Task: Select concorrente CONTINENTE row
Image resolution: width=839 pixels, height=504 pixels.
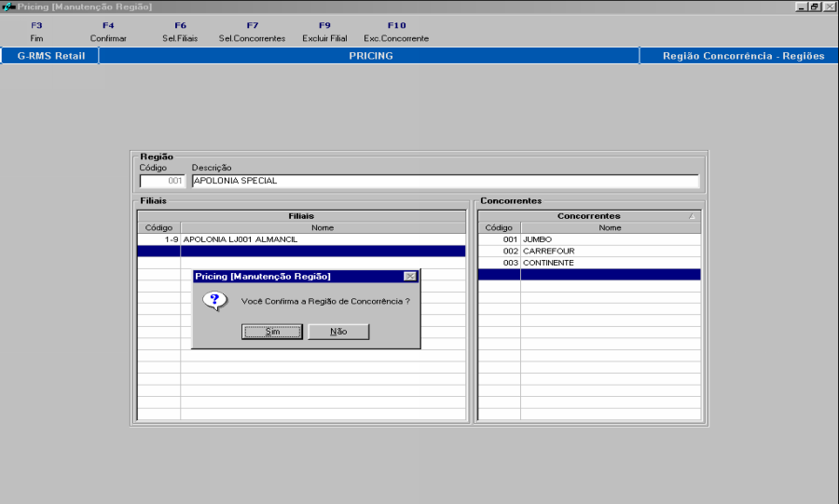Action: (589, 263)
